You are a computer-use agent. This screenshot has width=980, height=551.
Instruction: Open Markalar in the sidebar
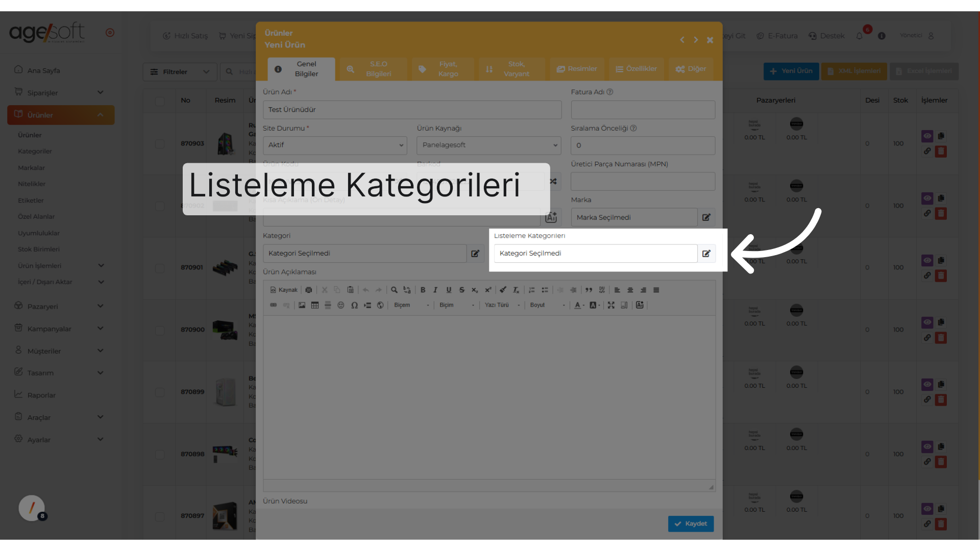pyautogui.click(x=31, y=168)
